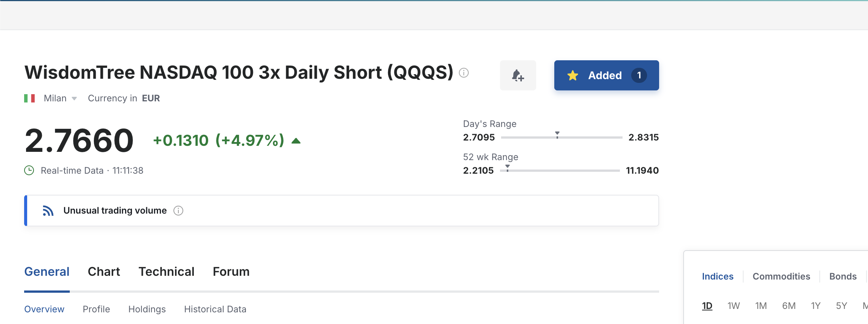Image resolution: width=868 pixels, height=324 pixels.
Task: Open the Milan exchange dropdown
Action: [60, 98]
